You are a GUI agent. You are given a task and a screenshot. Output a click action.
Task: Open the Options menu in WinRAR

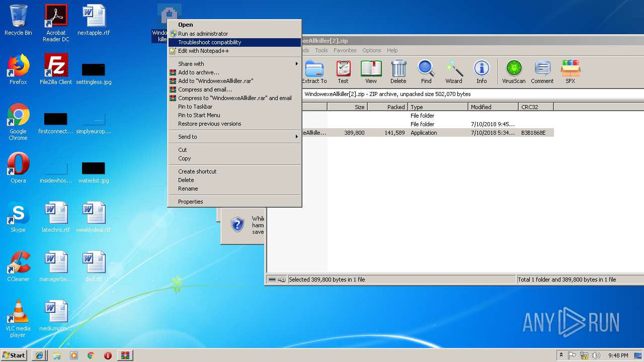pyautogui.click(x=371, y=50)
